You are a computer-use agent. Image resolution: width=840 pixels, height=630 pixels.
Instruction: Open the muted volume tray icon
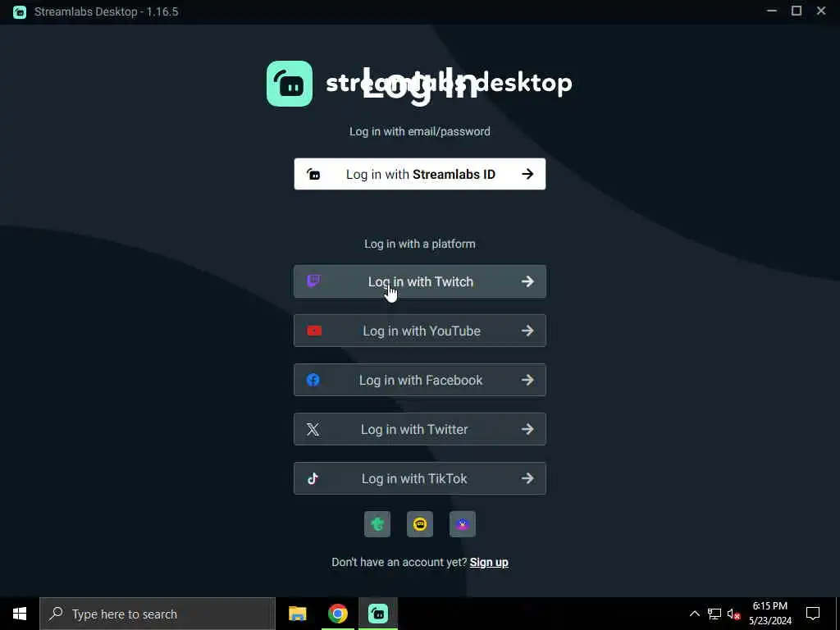click(733, 614)
